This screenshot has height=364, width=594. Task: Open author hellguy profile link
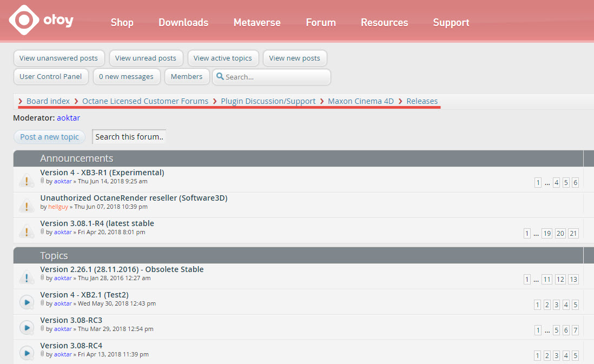click(x=58, y=207)
